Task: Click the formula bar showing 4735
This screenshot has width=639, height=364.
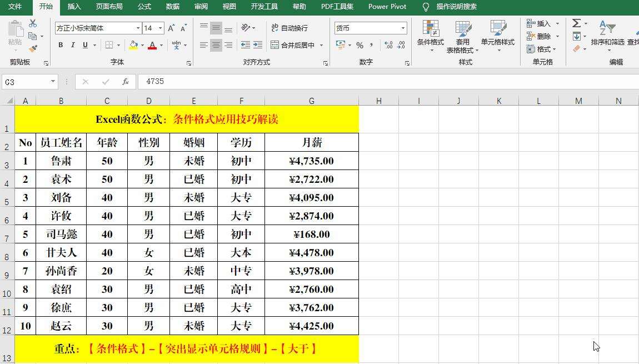Action: click(388, 82)
